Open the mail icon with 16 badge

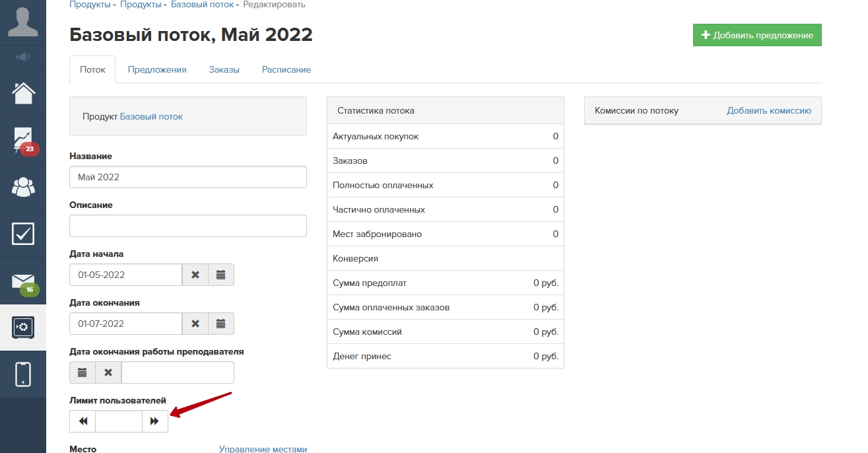[x=23, y=281]
